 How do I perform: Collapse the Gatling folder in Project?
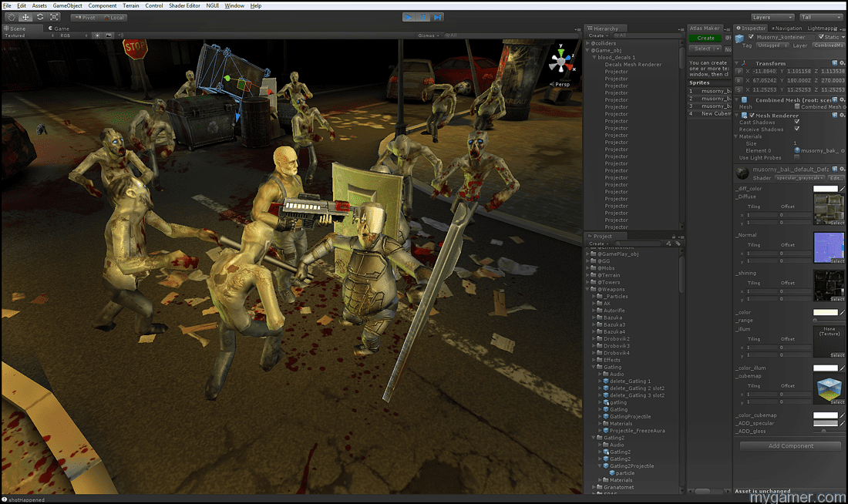(594, 367)
